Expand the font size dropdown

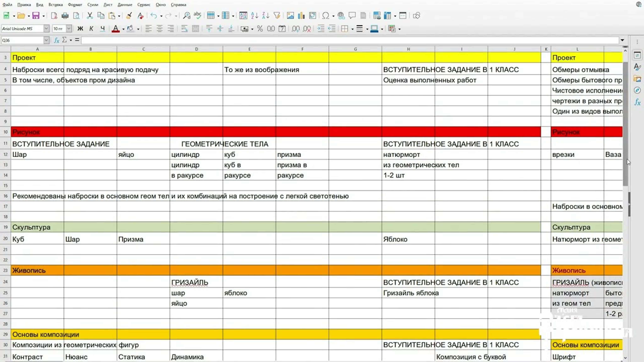69,29
